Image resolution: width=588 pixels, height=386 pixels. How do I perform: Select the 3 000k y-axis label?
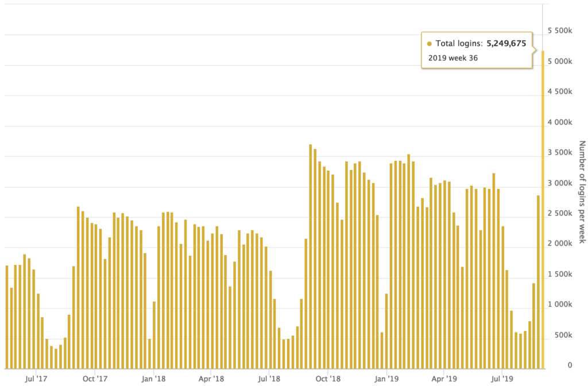[559, 183]
